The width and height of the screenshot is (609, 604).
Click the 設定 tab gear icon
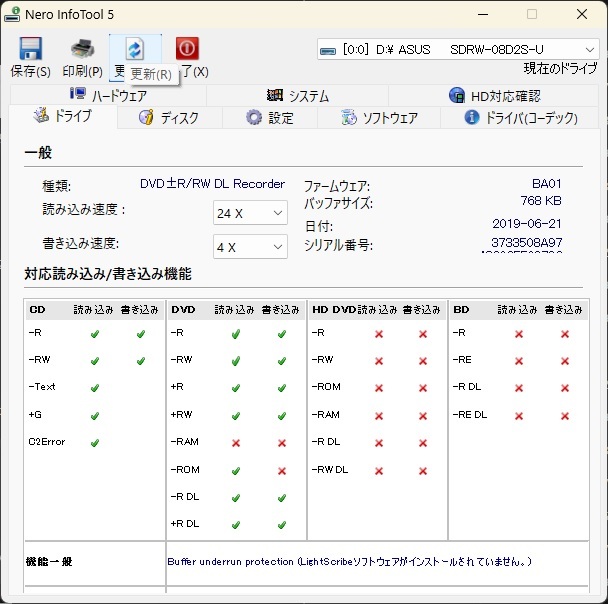click(254, 117)
